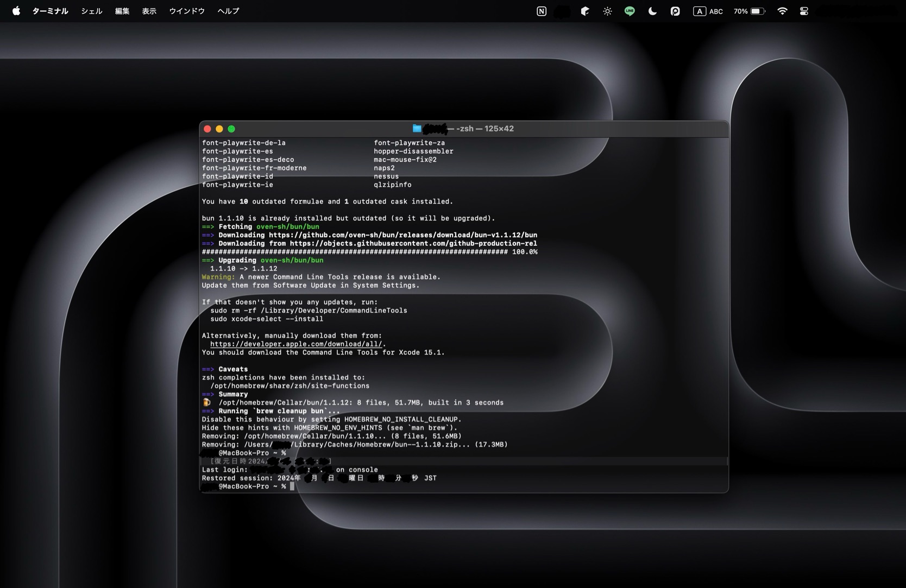Open the Apple menu

pos(16,11)
